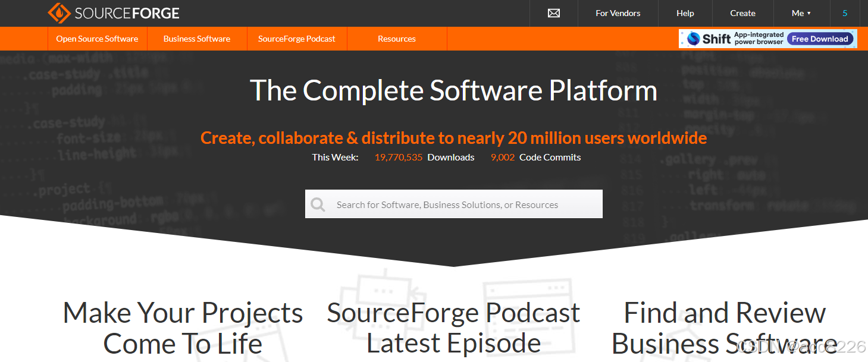Viewport: 868px width, 362px height.
Task: Click the search magnifier icon
Action: (x=318, y=204)
